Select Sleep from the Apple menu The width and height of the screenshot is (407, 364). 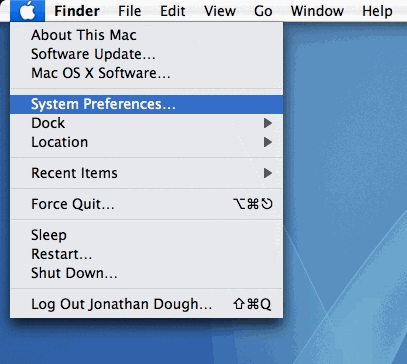coord(147,235)
